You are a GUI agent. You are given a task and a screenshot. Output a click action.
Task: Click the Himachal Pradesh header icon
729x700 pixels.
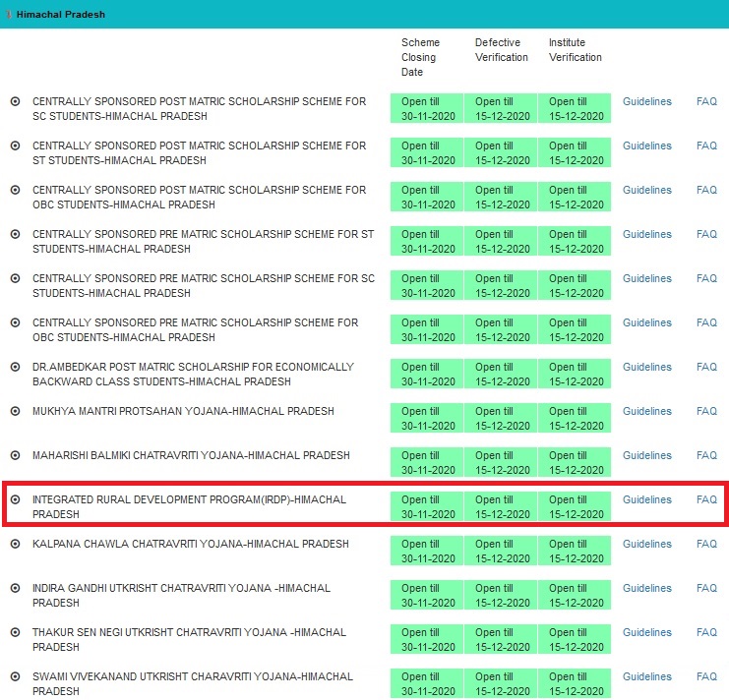[x=8, y=15]
